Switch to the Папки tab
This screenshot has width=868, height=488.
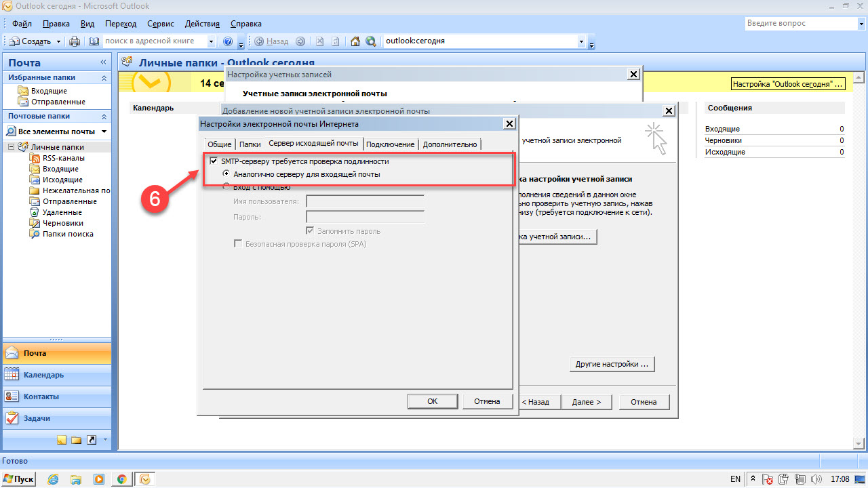[250, 144]
